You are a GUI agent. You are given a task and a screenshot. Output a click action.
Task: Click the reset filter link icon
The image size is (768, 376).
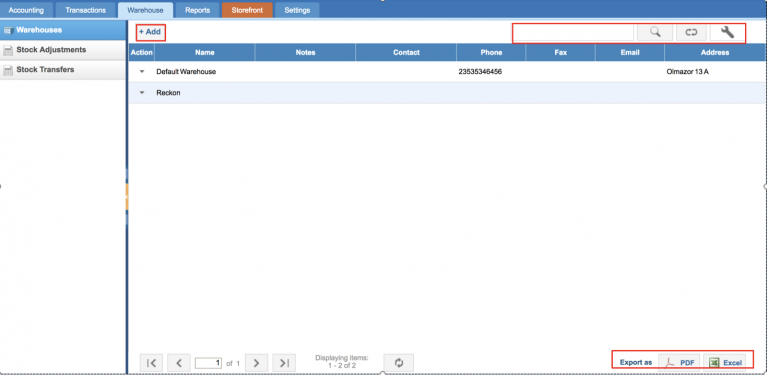tap(691, 32)
